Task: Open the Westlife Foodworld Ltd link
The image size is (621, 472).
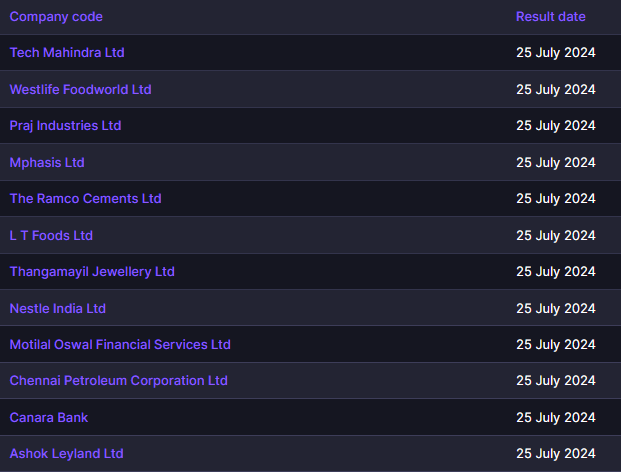Action: [80, 89]
